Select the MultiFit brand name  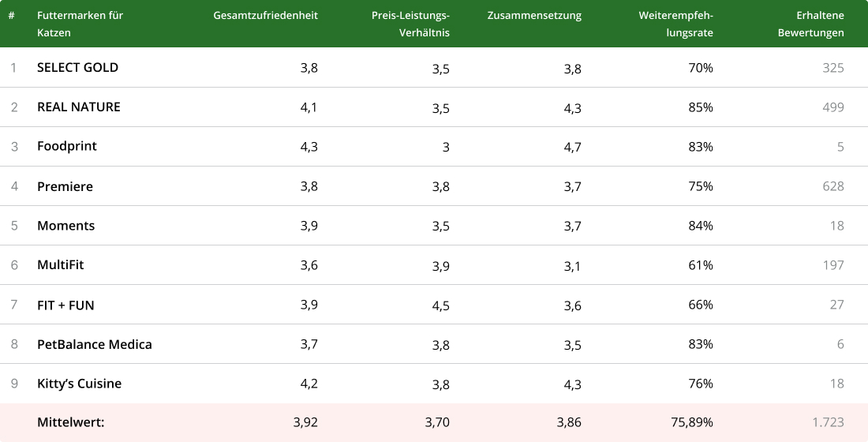pyautogui.click(x=60, y=265)
